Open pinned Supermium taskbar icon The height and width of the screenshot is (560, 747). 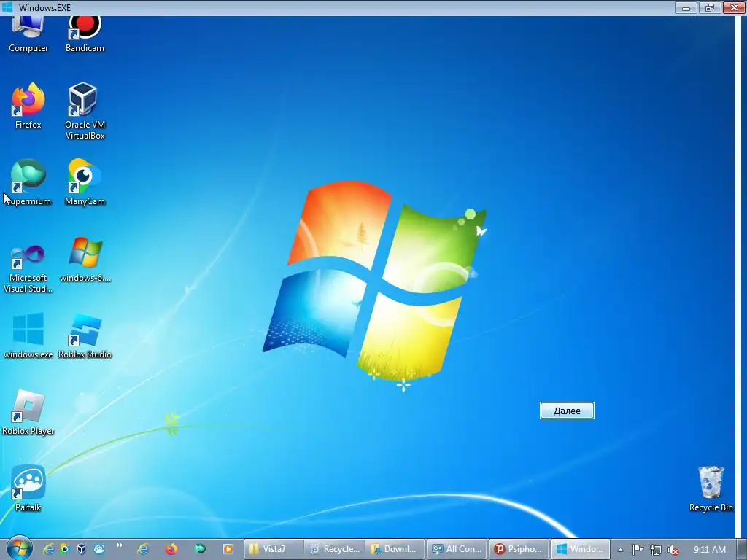coord(200,549)
